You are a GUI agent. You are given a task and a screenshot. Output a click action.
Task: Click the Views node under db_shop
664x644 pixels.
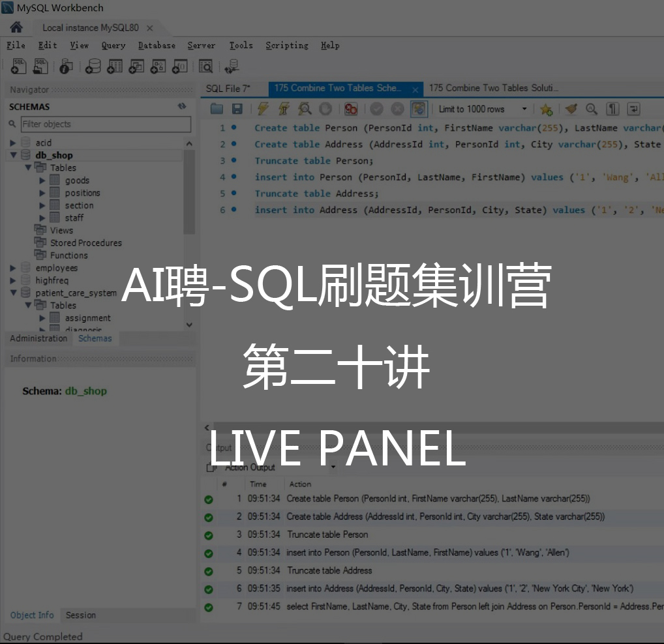[x=61, y=230]
